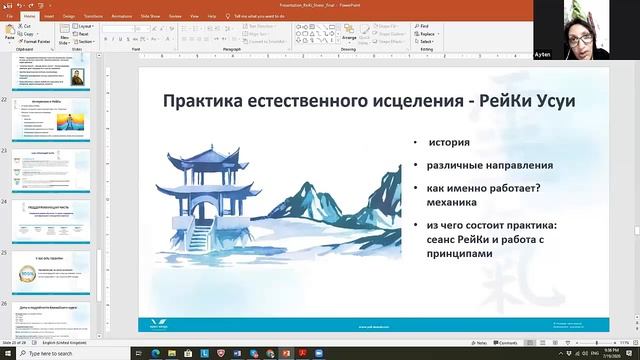Toggle Comments pane in status bar
This screenshot has height=360, width=640.
click(505, 343)
